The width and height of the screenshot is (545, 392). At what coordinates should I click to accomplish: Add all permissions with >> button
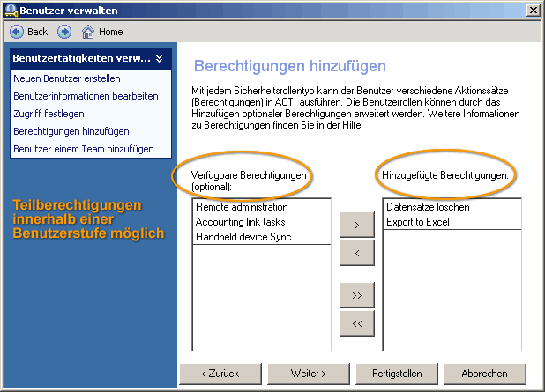[x=356, y=295]
